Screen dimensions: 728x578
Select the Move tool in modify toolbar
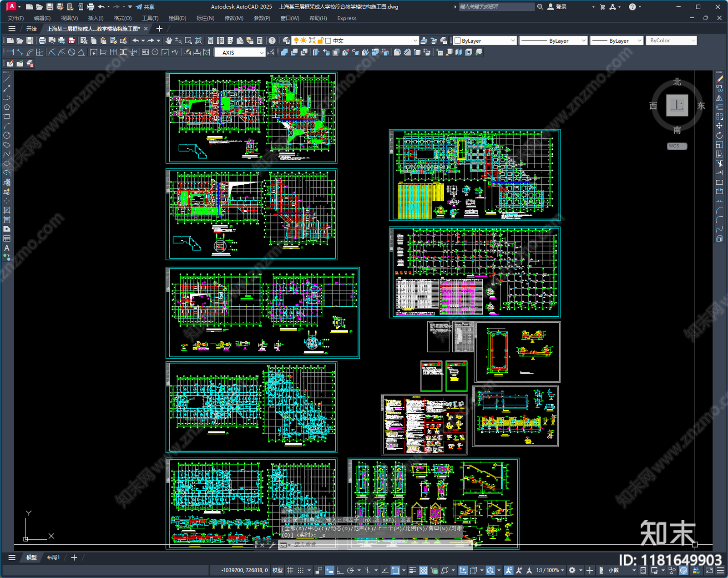tap(719, 126)
